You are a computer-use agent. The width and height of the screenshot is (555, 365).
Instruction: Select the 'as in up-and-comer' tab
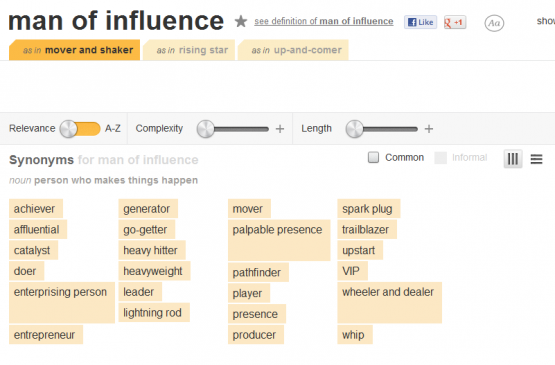pos(293,50)
